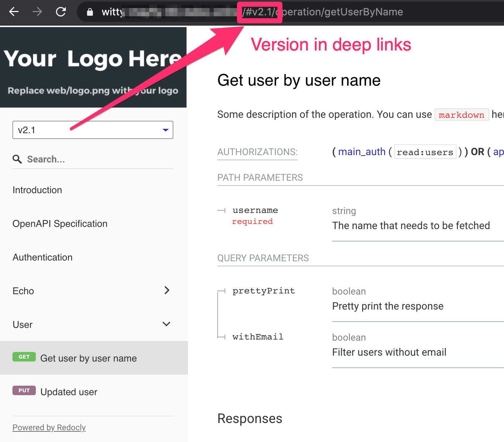Click the prettyPrint parameter name
Viewport: 504px width, 442px height.
click(x=264, y=291)
